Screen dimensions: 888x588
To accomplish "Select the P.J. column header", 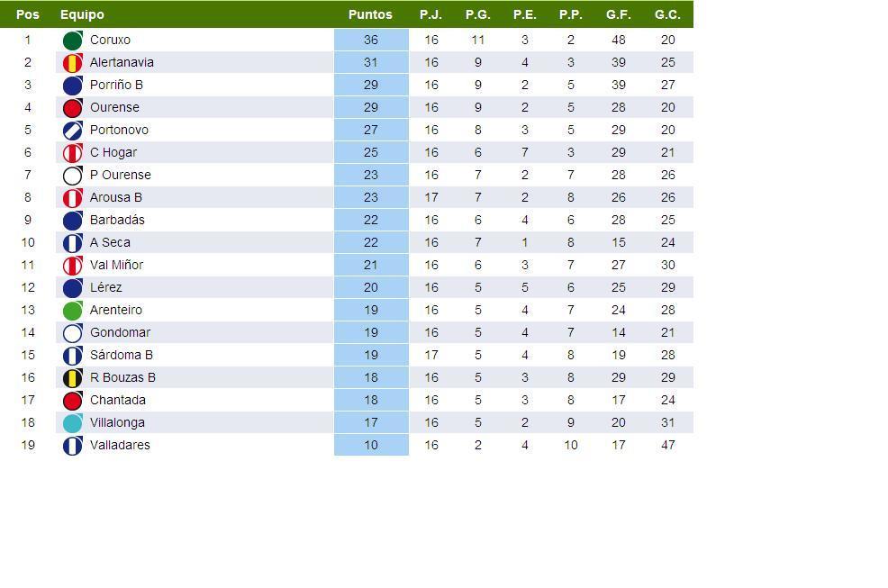I will pos(431,14).
